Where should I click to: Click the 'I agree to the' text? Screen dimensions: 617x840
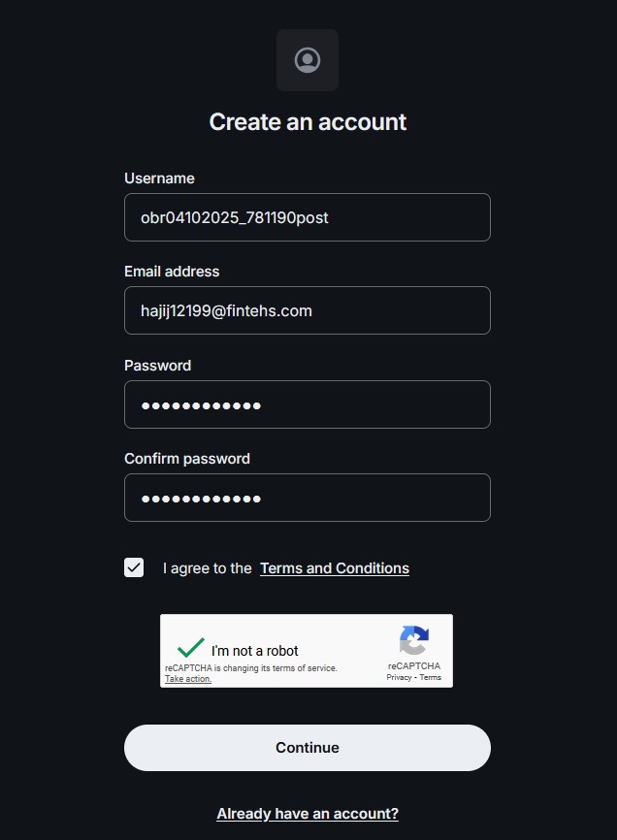click(x=208, y=568)
